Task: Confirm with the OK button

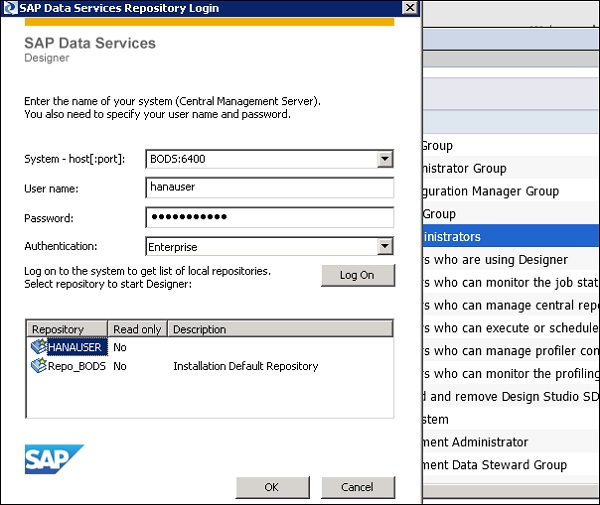Action: (272, 487)
